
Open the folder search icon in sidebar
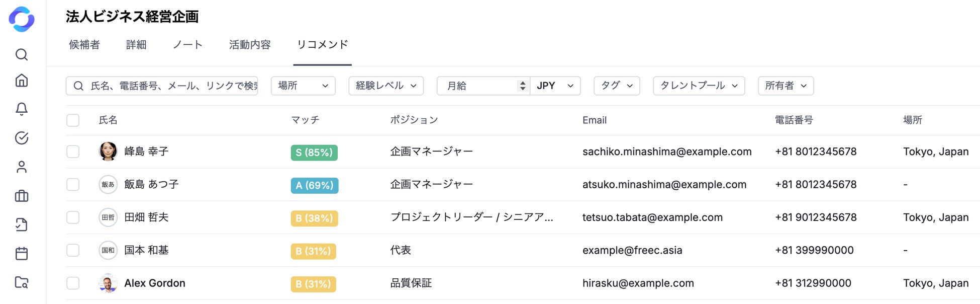point(22,282)
